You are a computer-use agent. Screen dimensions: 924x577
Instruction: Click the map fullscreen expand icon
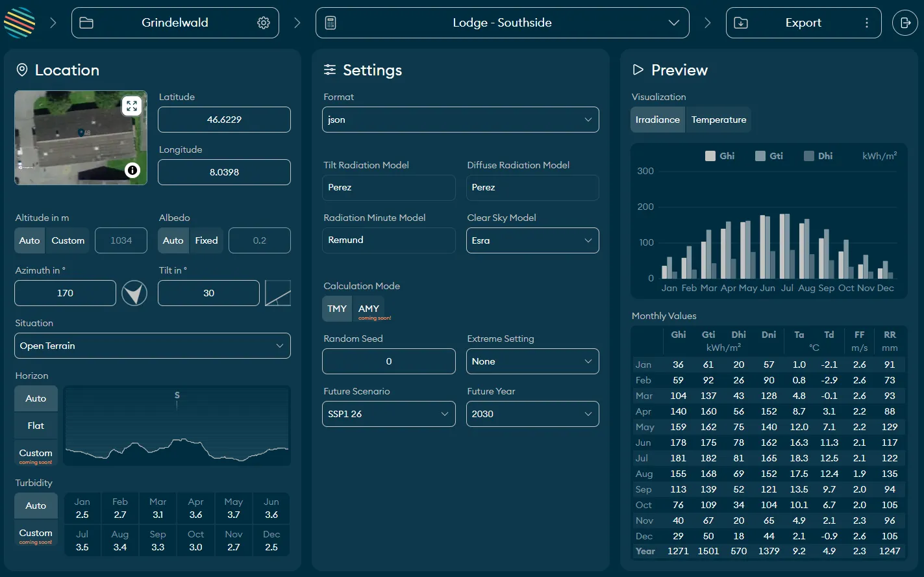point(132,106)
